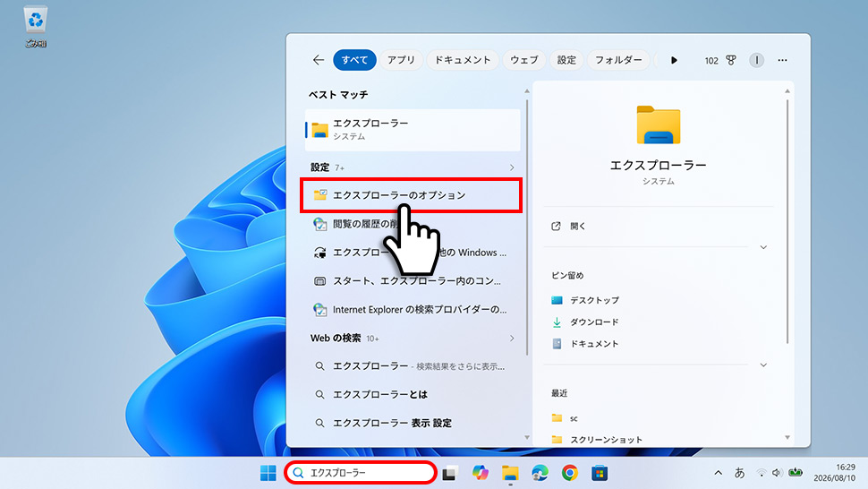The width and height of the screenshot is (868, 489).
Task: Switch to the ウェブ filter tab
Action: tap(523, 60)
